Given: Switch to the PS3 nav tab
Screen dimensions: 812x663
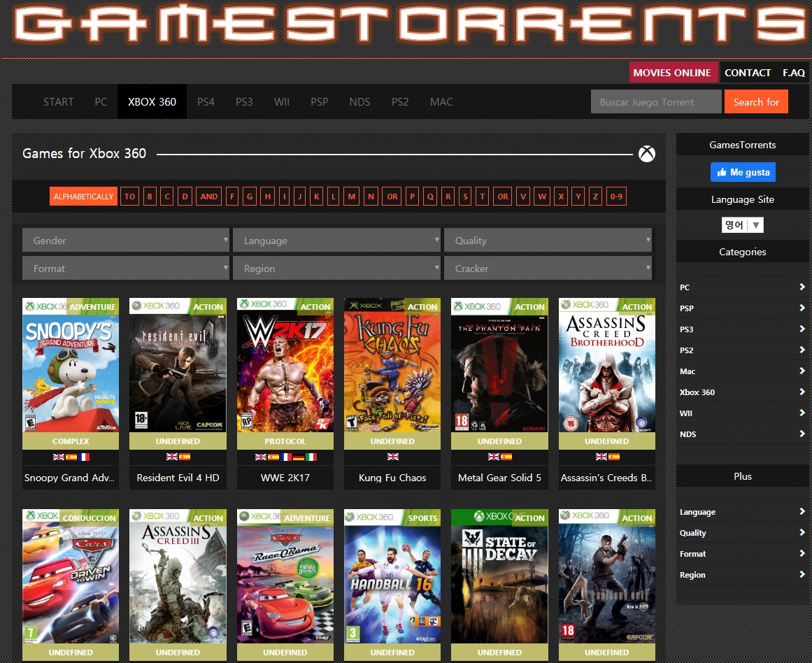Looking at the screenshot, I should coord(244,101).
